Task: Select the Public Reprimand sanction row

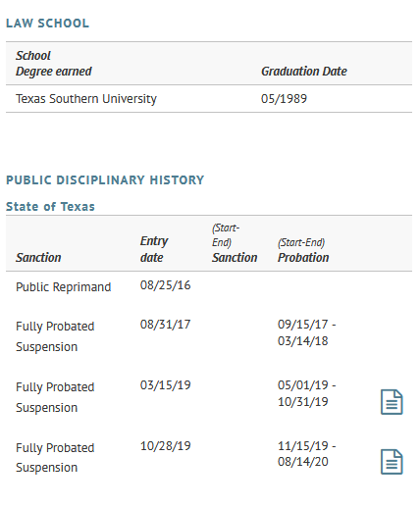Action: pos(209,287)
